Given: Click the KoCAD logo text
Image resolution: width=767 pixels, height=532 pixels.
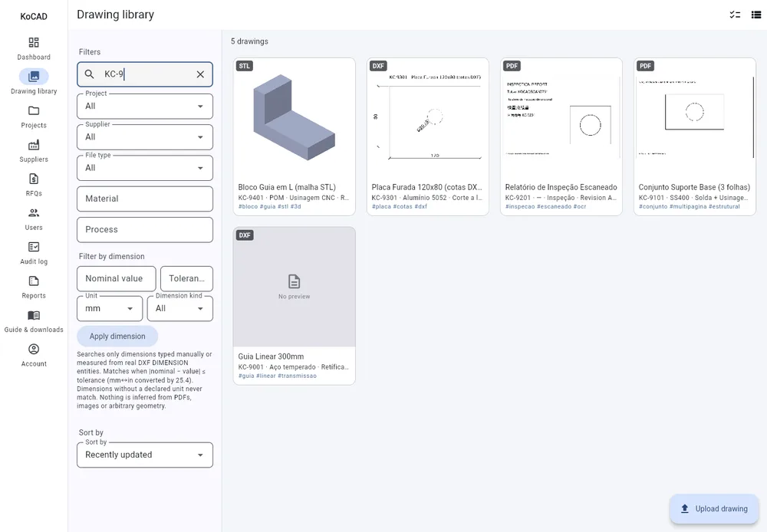Looking at the screenshot, I should click(34, 17).
